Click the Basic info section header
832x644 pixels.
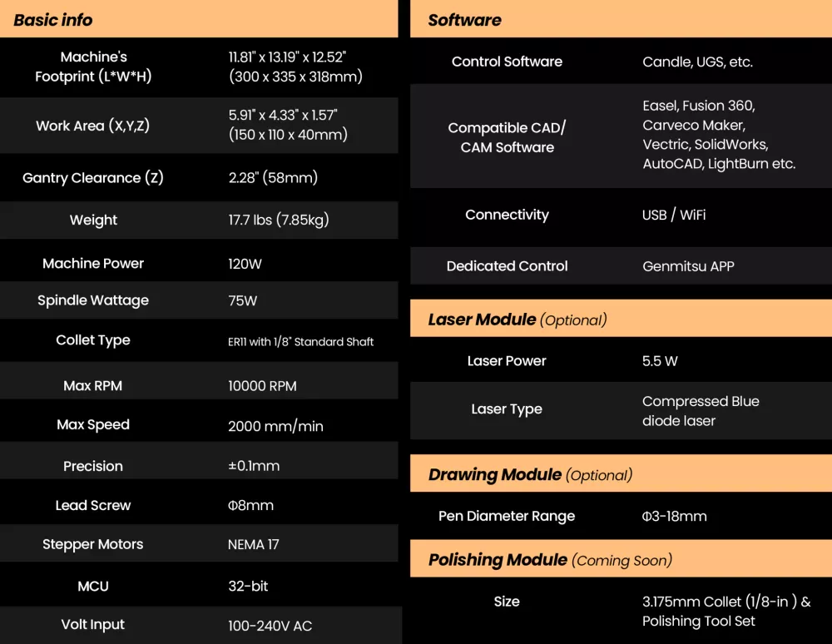tap(53, 20)
